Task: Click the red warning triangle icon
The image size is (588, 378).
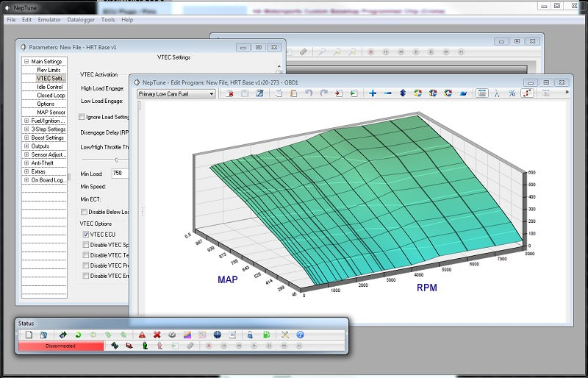Action: 142,335
